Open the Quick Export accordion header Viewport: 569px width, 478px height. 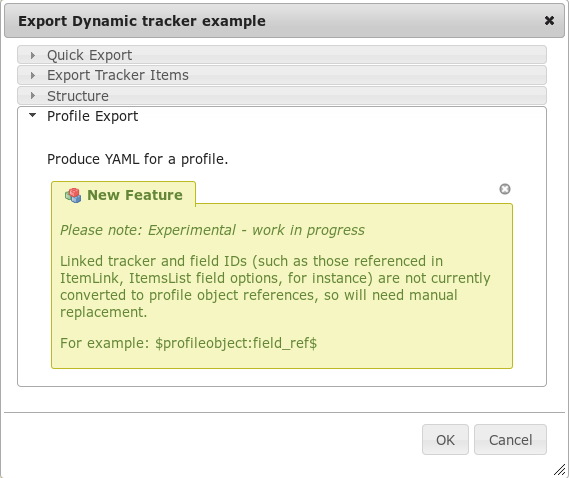click(282, 55)
